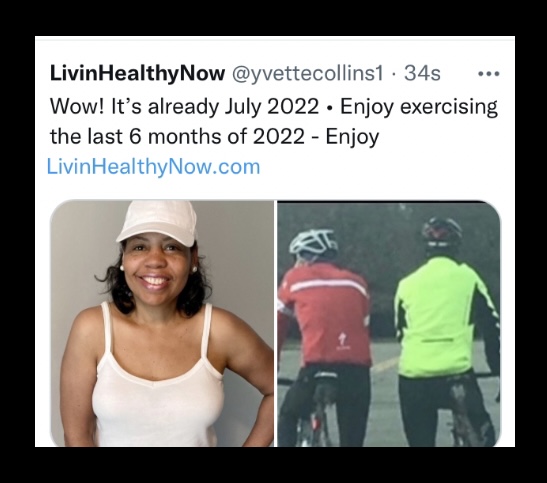This screenshot has height=483, width=547.
Task: Click the gray wall behind the woman
Action: [x=237, y=265]
